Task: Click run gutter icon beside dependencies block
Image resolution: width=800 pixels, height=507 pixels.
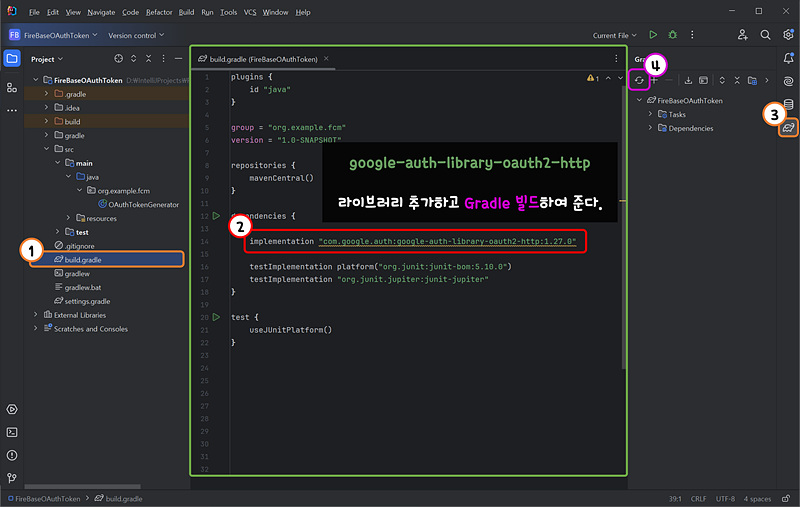Action: (x=216, y=216)
